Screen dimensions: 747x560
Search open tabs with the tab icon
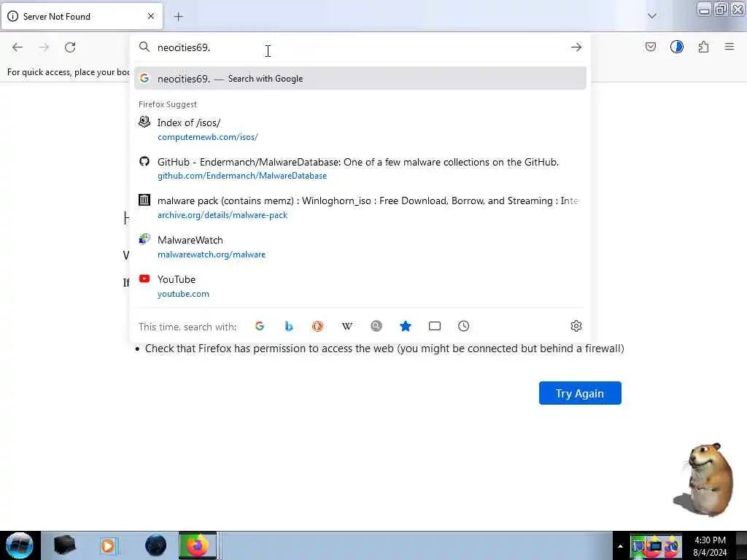click(x=435, y=326)
